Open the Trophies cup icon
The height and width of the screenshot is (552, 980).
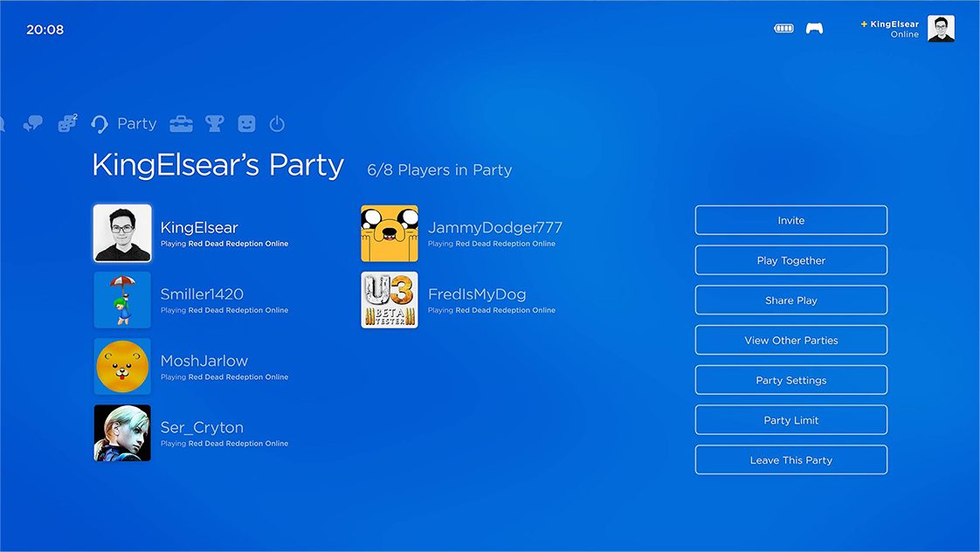pyautogui.click(x=215, y=124)
